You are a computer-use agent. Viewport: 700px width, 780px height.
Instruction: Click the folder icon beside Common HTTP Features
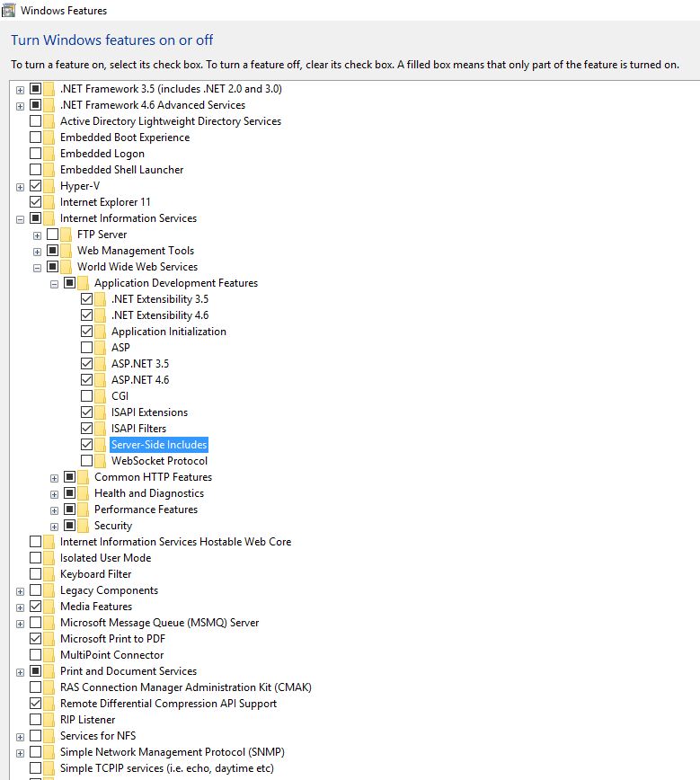83,477
